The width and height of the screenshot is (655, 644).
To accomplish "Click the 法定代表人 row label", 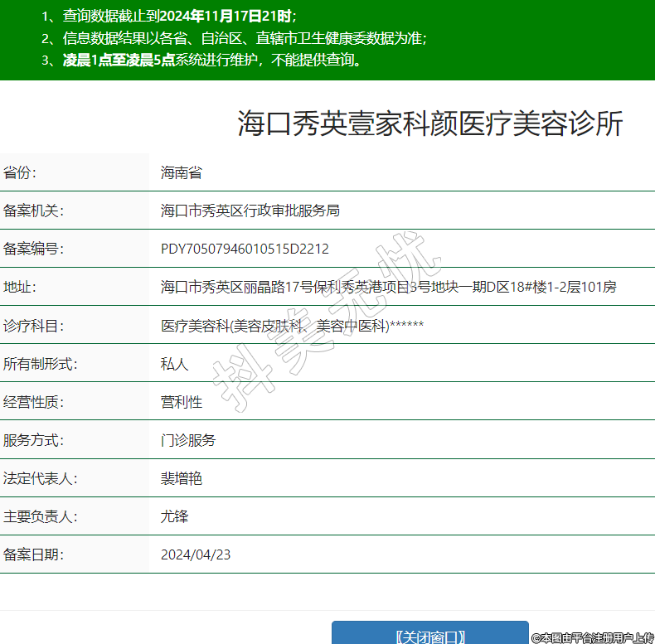I will pos(41,478).
